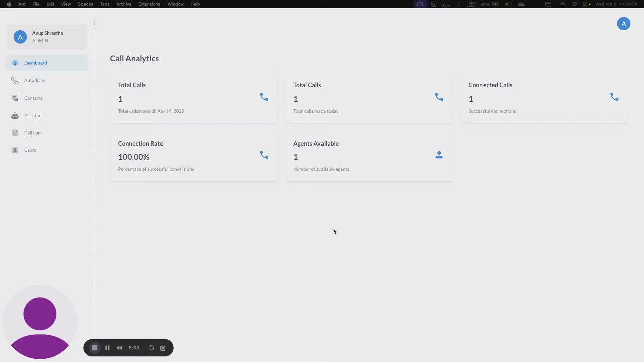Stop the screen recording

tap(94, 348)
